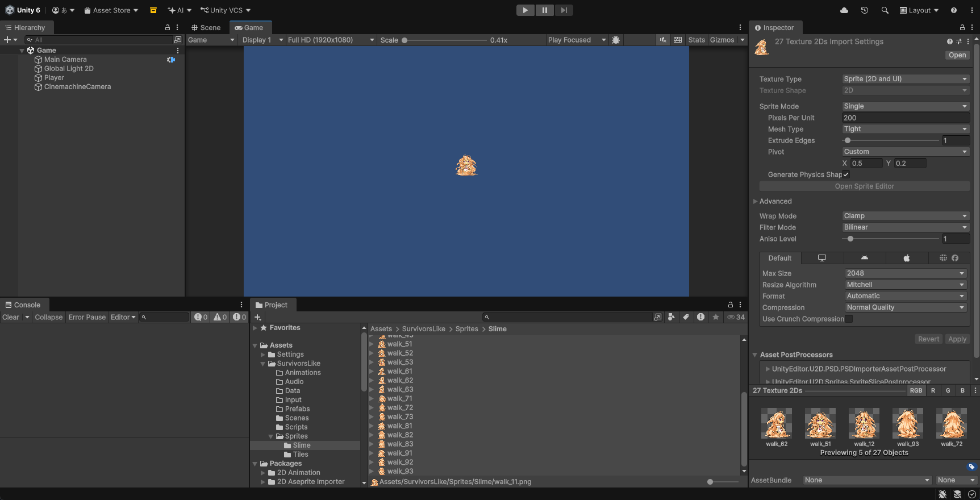The height and width of the screenshot is (500, 980).
Task: Select the Inspector tab
Action: 774,27
